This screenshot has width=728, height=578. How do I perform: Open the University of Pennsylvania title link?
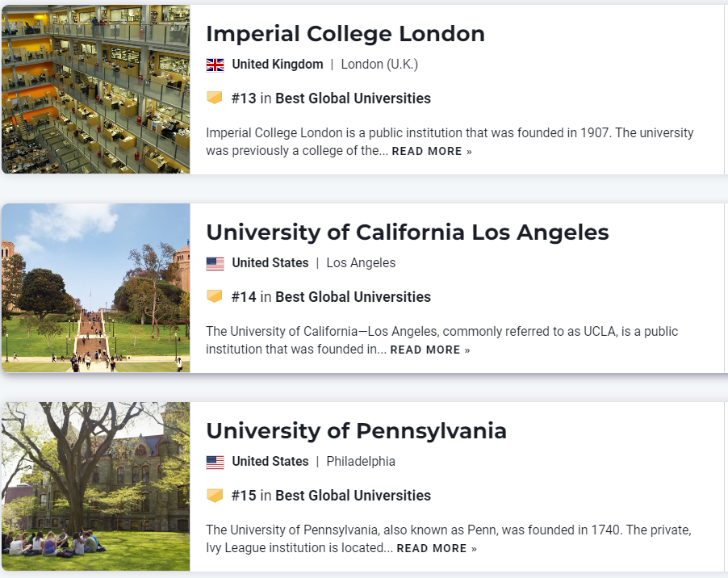356,431
